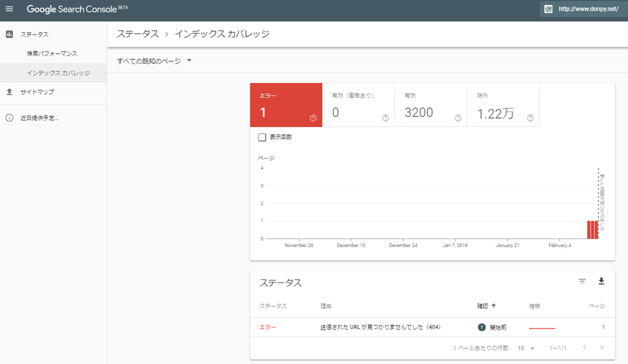
Task: Select the 有効 3200 tab card
Action: 431,105
